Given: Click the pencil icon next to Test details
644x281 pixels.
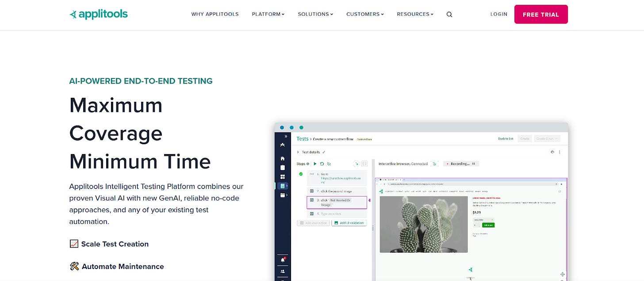Looking at the screenshot, I should point(324,152).
